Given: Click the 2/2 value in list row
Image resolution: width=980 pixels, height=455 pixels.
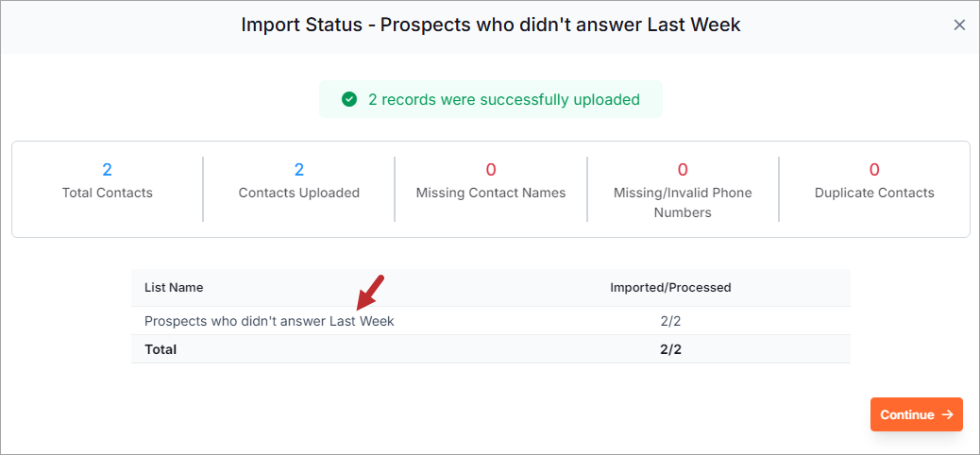Looking at the screenshot, I should (670, 321).
